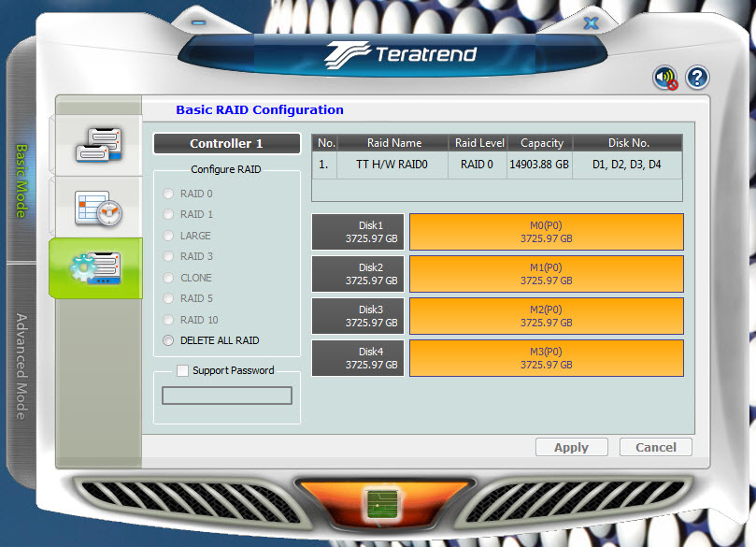Select the Disk4 3725.97 GB block
The width and height of the screenshot is (756, 547).
(358, 358)
